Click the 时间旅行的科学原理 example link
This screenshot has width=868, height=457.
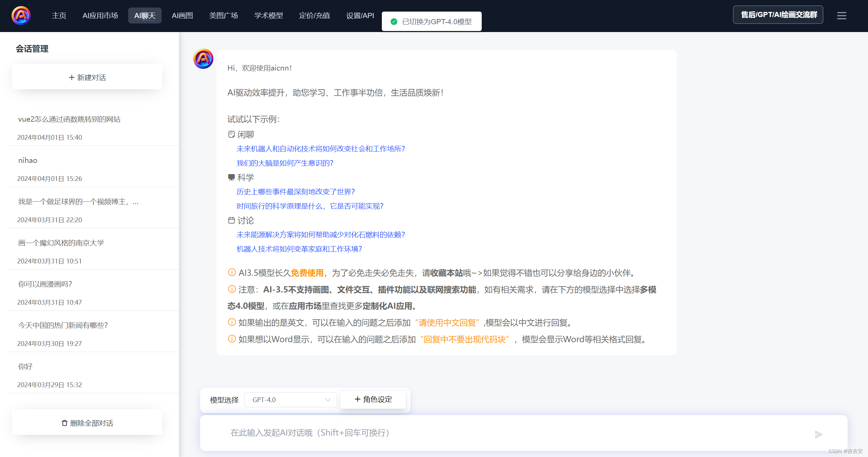click(310, 206)
